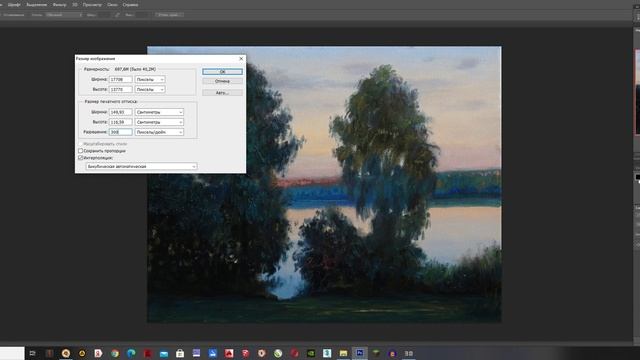Open the Стиль dropdown in options bar
This screenshot has width=640, height=360.
pyautogui.click(x=64, y=15)
